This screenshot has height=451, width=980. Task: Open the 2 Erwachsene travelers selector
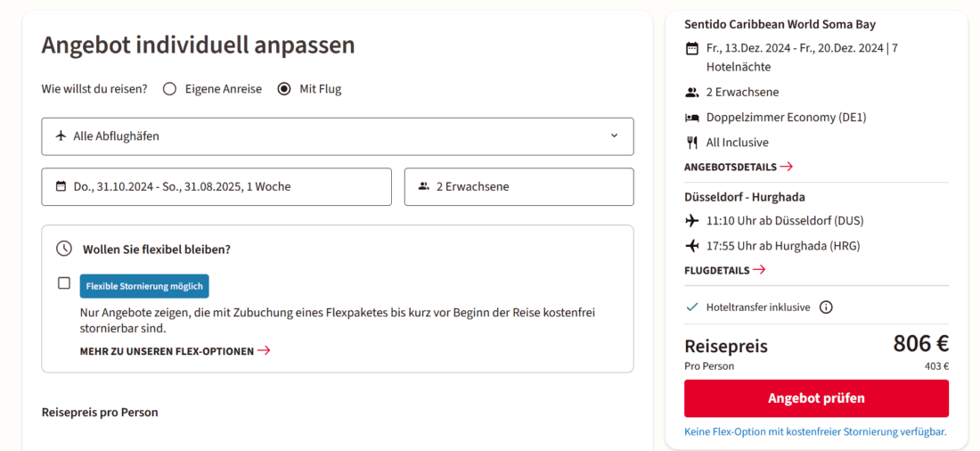(x=519, y=187)
